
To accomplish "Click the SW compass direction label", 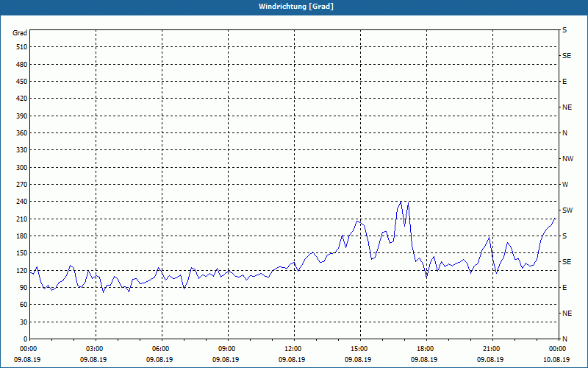I will pyautogui.click(x=567, y=210).
